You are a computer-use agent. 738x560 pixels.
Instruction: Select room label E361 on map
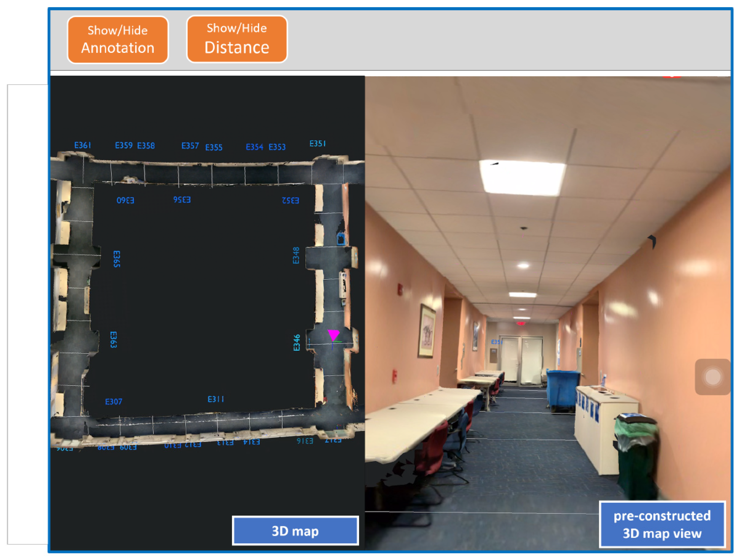[x=82, y=145]
